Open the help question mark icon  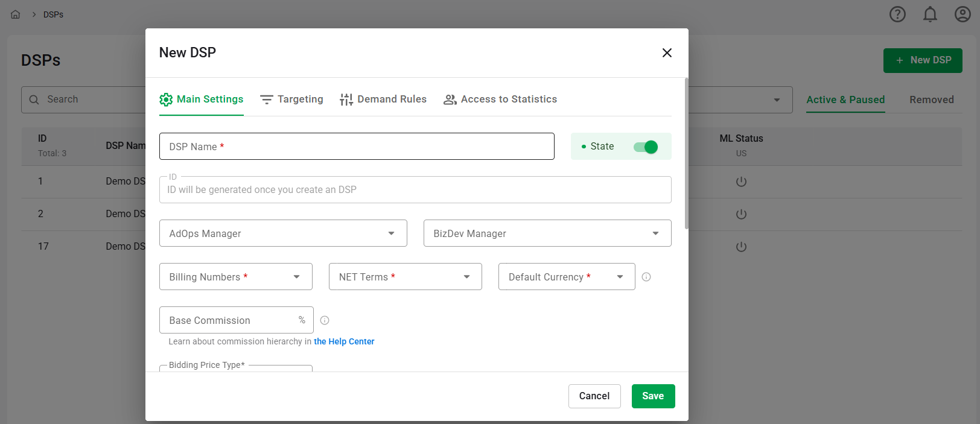point(897,14)
